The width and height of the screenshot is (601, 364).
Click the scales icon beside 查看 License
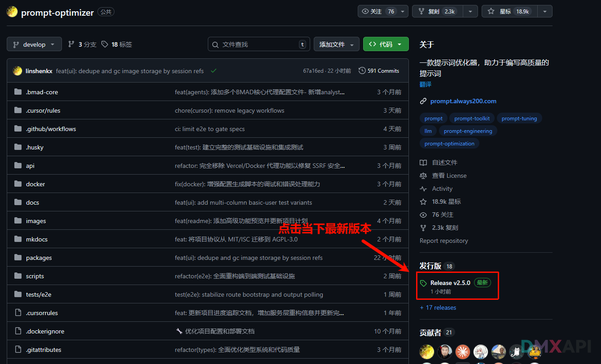pyautogui.click(x=422, y=175)
